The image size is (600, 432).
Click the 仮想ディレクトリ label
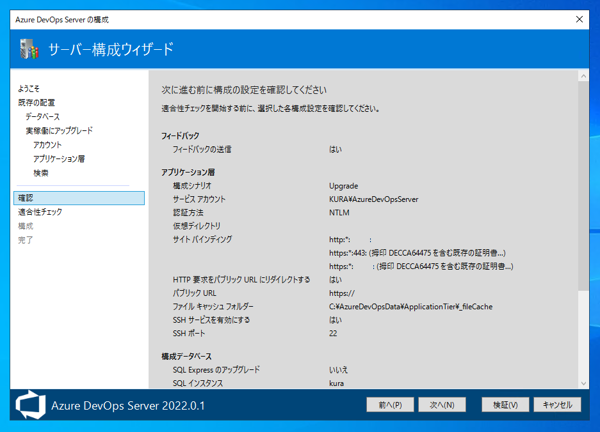[197, 226]
